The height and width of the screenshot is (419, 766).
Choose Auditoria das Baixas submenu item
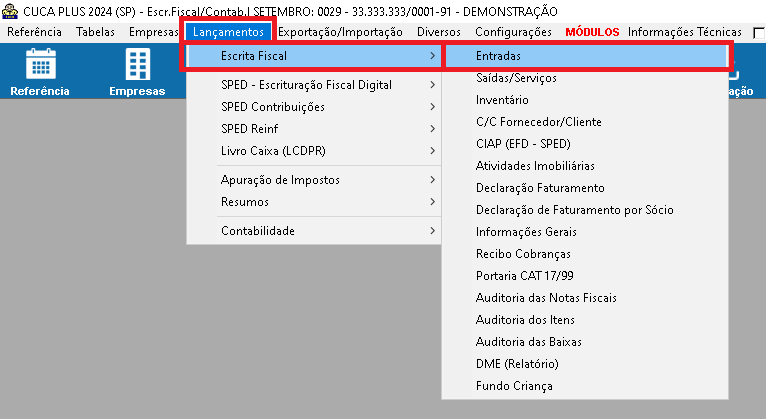pyautogui.click(x=585, y=342)
